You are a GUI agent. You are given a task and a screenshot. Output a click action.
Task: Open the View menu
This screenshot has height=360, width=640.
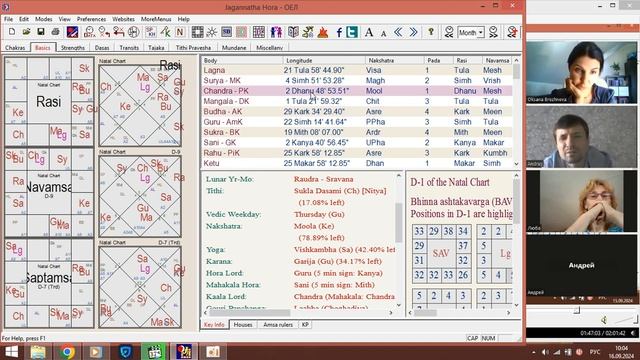click(64, 19)
